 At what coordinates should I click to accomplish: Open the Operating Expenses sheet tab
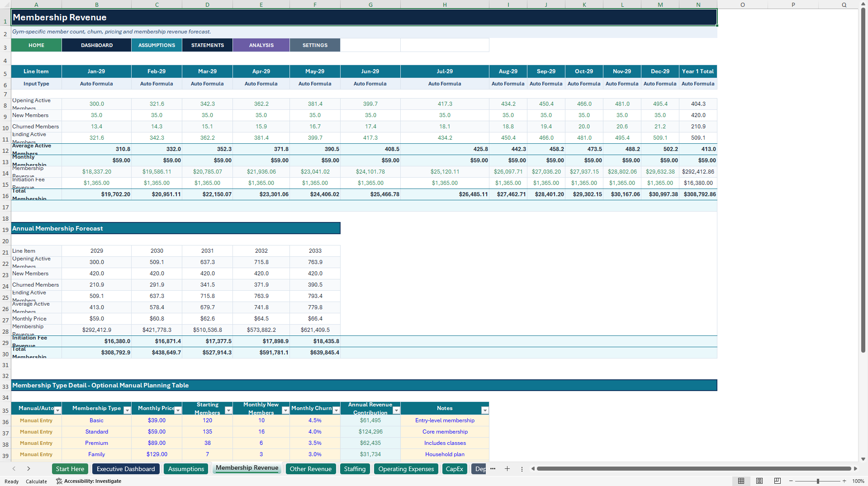(406, 469)
